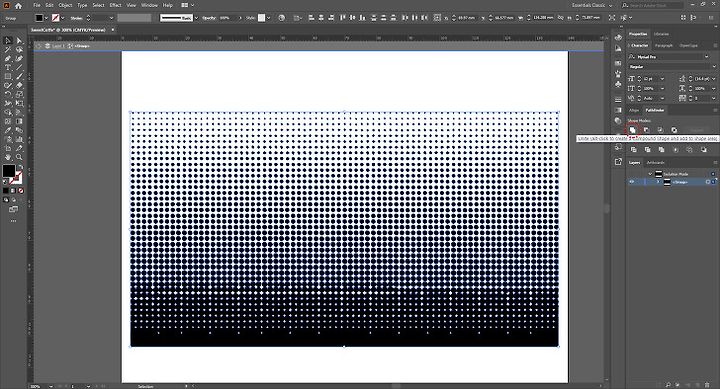Switch to the Align tab

(634, 110)
